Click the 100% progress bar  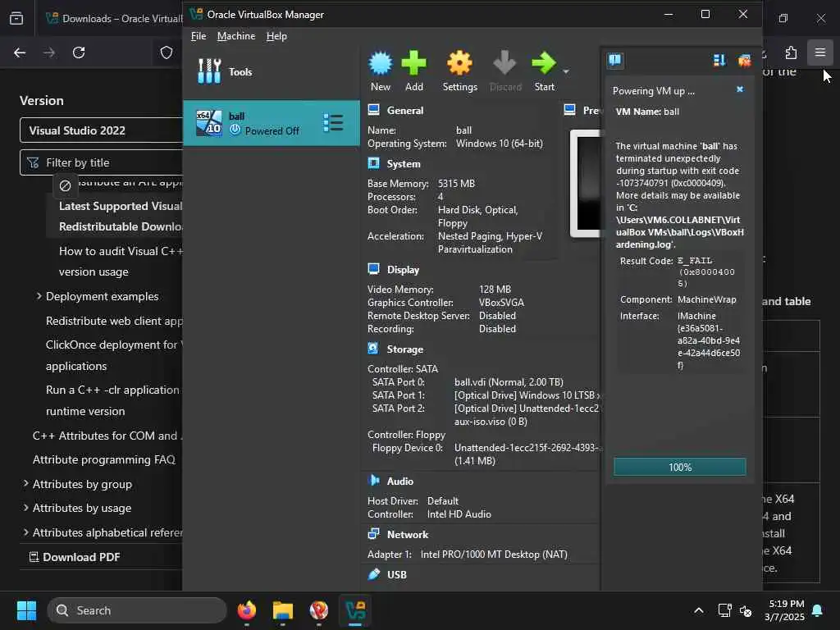tap(680, 467)
